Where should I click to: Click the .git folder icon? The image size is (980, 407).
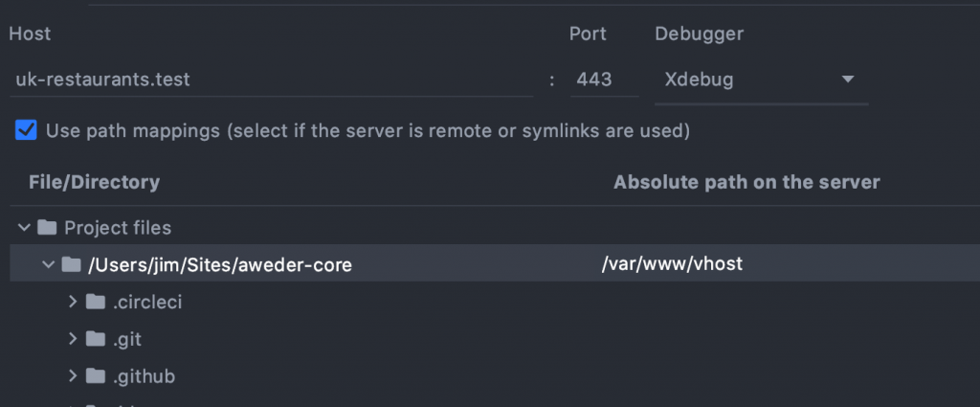(96, 339)
